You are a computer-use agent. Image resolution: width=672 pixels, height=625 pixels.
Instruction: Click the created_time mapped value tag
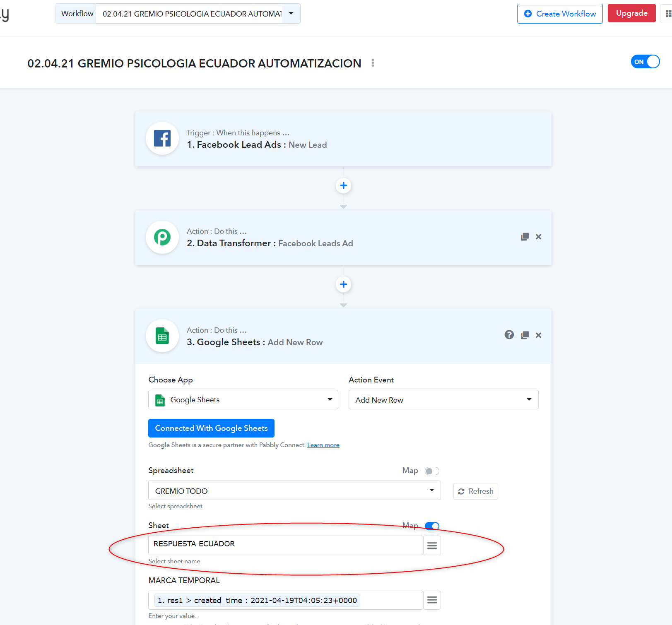(257, 600)
